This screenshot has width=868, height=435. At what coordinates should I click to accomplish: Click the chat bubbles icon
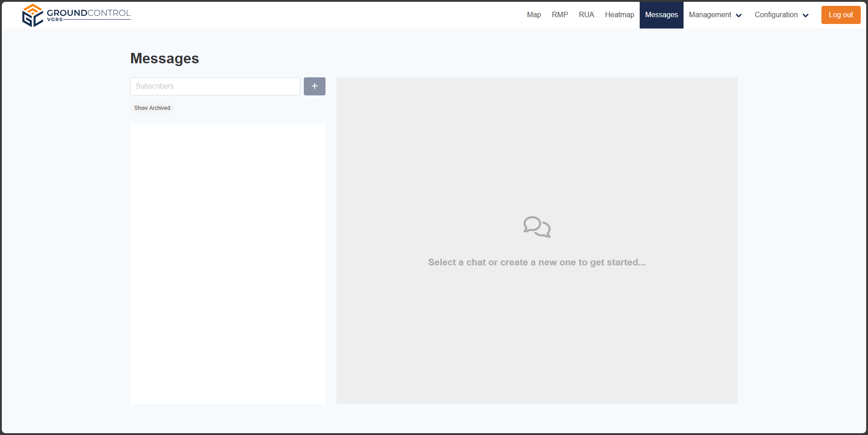click(x=537, y=227)
